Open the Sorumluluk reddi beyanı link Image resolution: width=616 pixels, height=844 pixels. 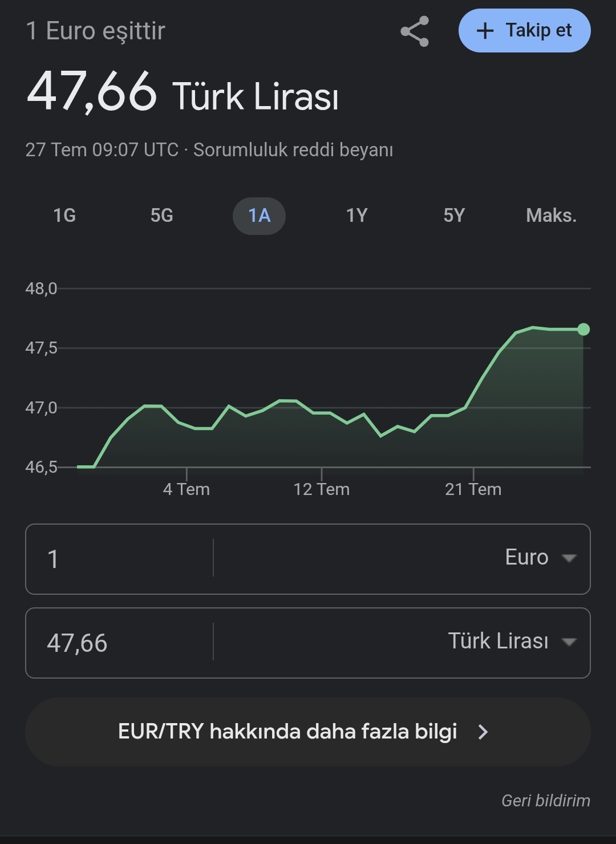(293, 150)
